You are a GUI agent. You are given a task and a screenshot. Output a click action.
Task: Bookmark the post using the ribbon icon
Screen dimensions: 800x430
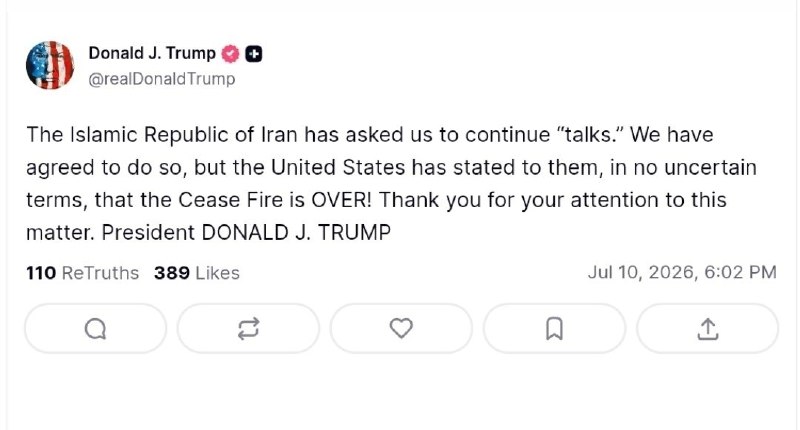pos(554,328)
